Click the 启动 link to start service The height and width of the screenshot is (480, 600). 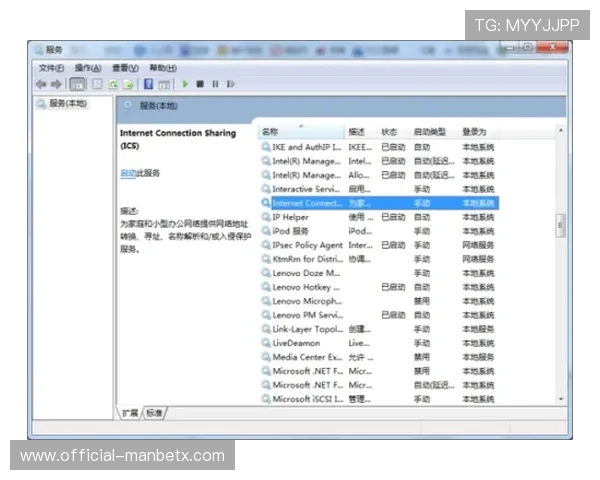(127, 173)
